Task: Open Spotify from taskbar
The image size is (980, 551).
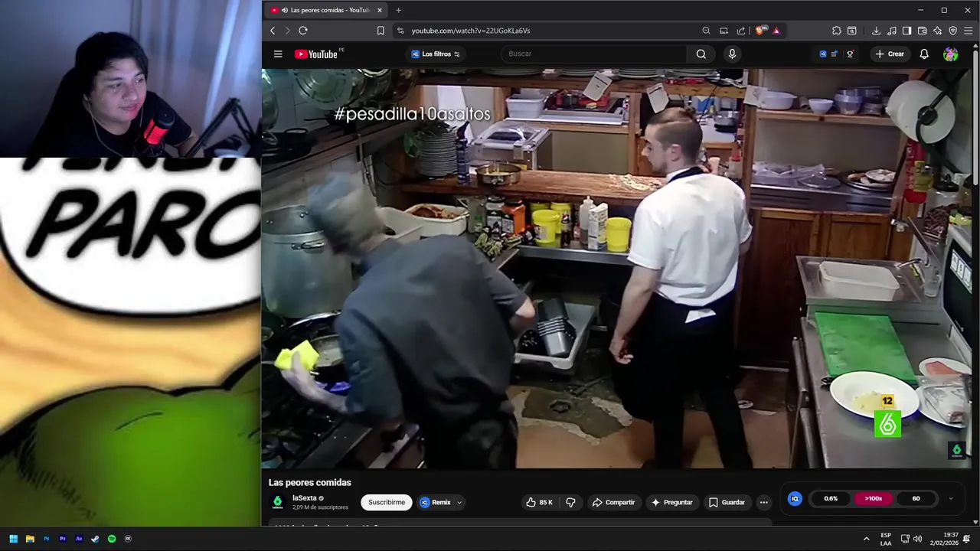Action: pos(112,539)
